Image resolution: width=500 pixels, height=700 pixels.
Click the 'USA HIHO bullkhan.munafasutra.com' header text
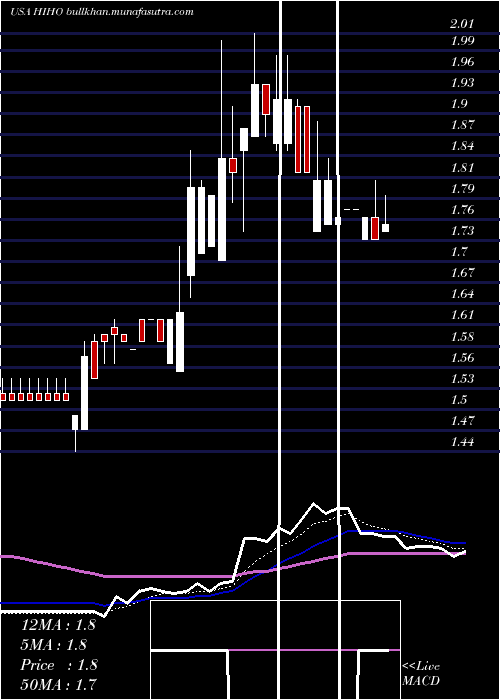point(102,12)
